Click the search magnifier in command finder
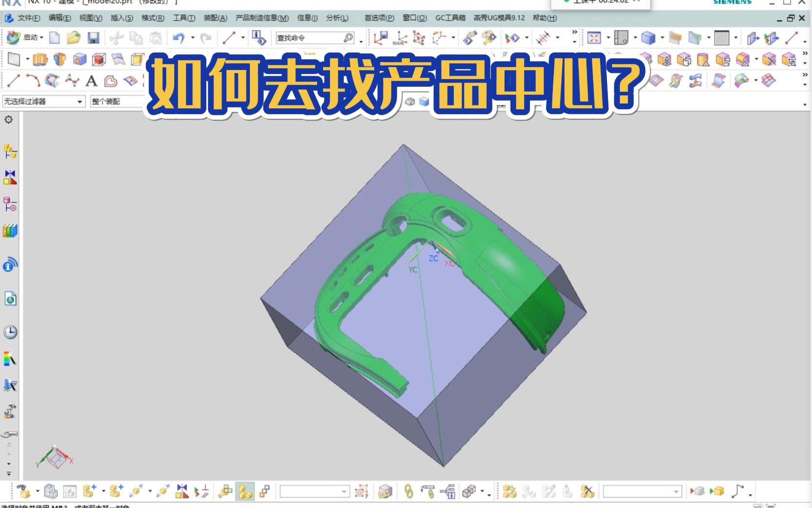 (x=348, y=38)
